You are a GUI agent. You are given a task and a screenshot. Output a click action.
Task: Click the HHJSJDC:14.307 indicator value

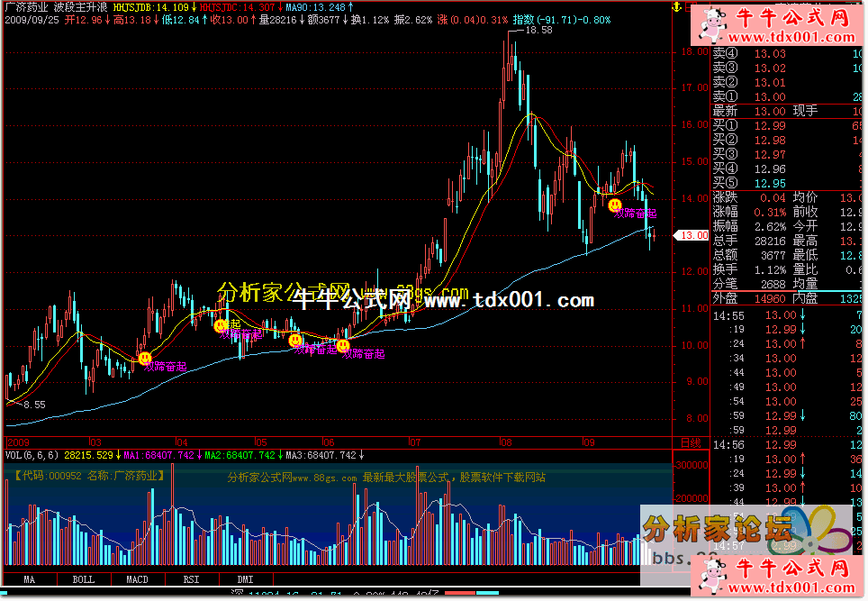point(238,7)
